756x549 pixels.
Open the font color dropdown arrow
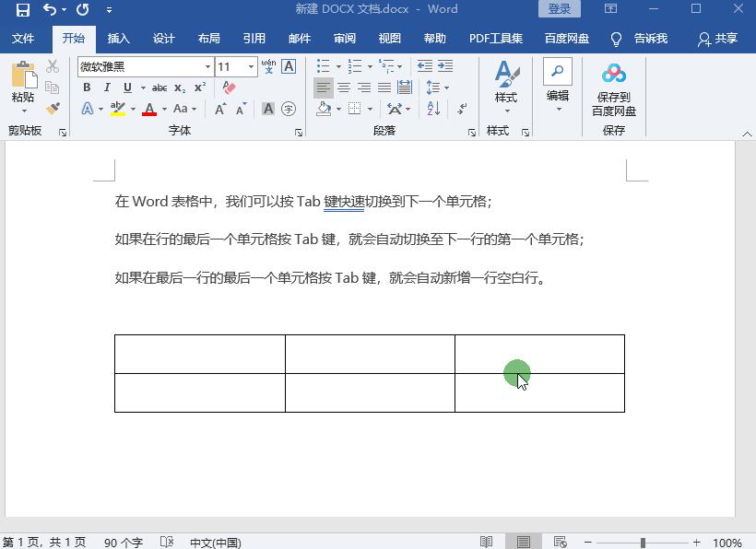[x=164, y=109]
